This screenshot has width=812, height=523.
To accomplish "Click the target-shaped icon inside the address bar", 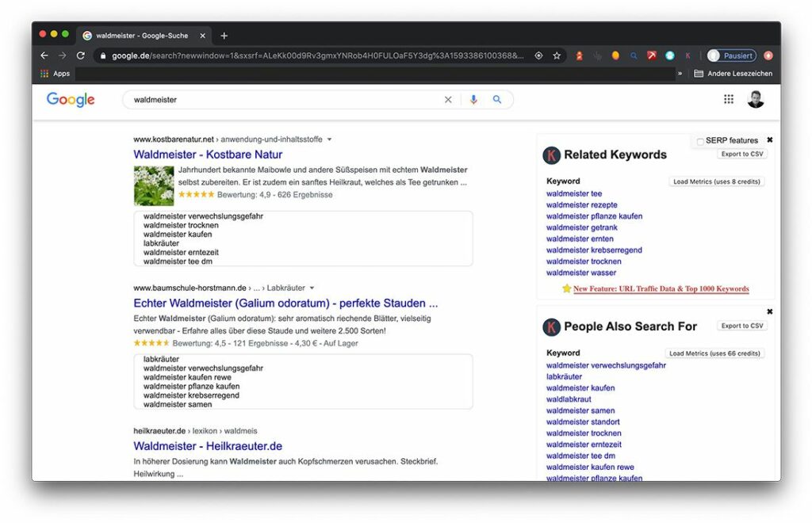I will [538, 55].
